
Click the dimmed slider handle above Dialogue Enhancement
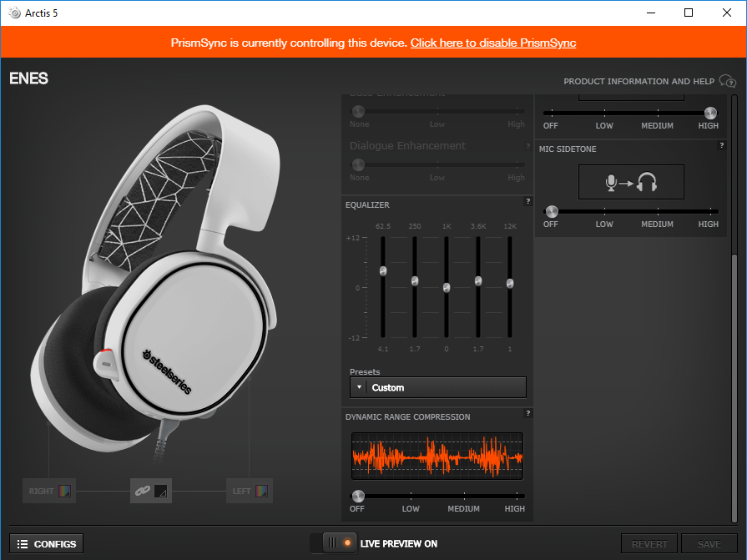click(x=358, y=112)
